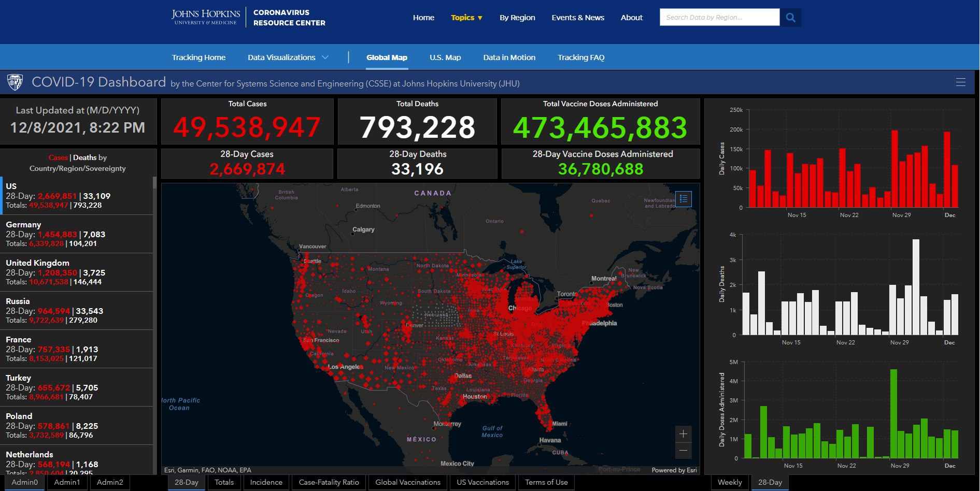
Task: Select Germany in the country list
Action: click(77, 234)
